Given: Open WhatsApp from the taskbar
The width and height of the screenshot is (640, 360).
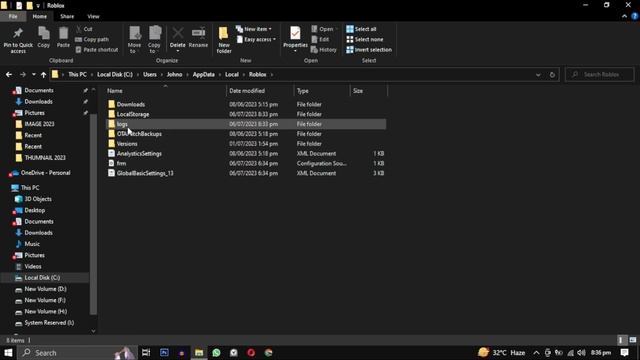Looking at the screenshot, I should pyautogui.click(x=216, y=353).
